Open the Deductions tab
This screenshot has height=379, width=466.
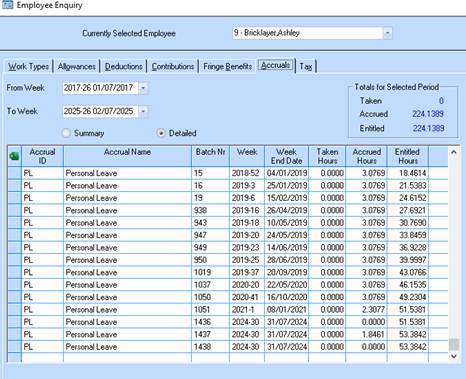click(124, 66)
